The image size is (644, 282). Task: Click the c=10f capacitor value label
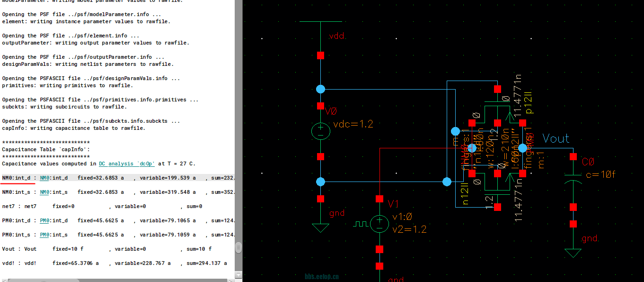[601, 174]
